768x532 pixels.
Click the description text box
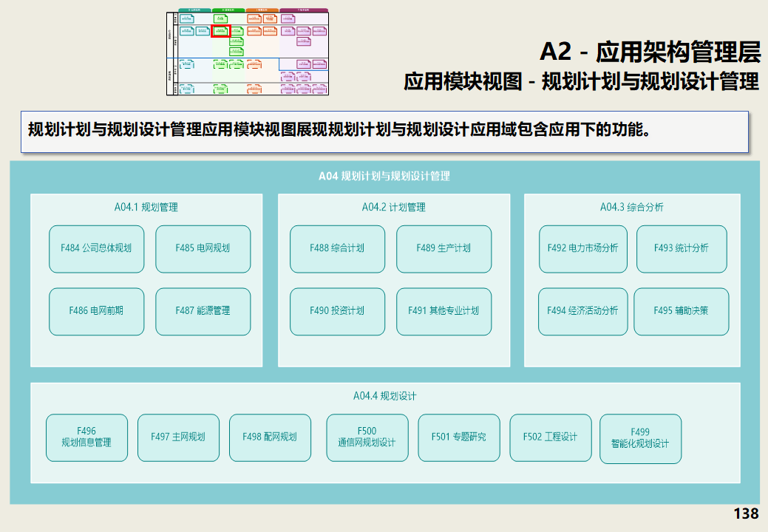(384, 132)
